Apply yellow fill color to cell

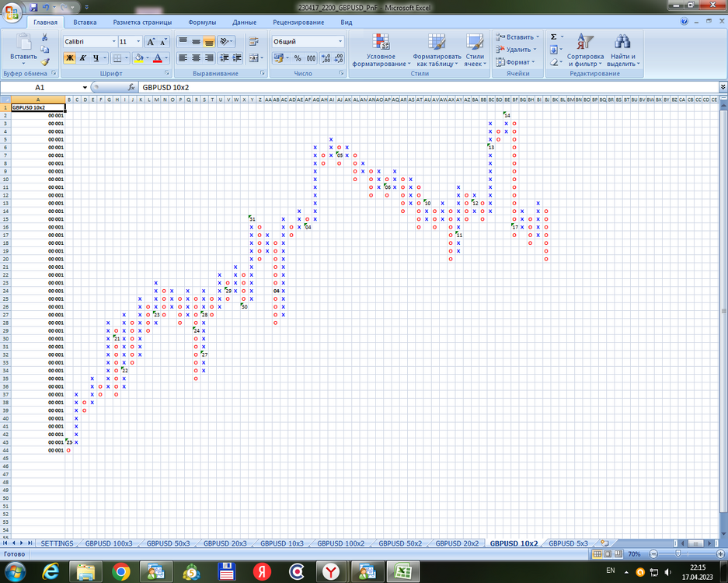pos(138,58)
